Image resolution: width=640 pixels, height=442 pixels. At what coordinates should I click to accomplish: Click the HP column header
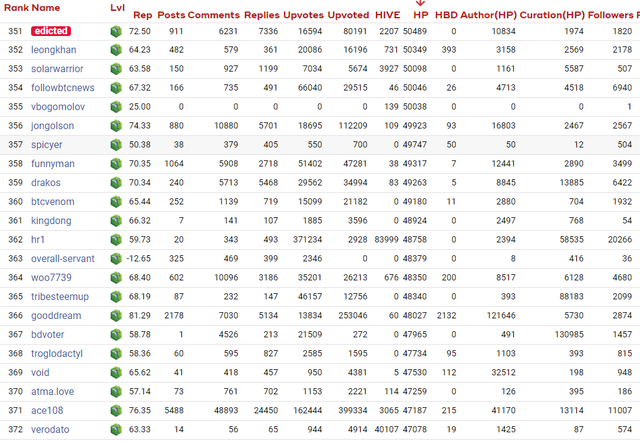pos(421,15)
